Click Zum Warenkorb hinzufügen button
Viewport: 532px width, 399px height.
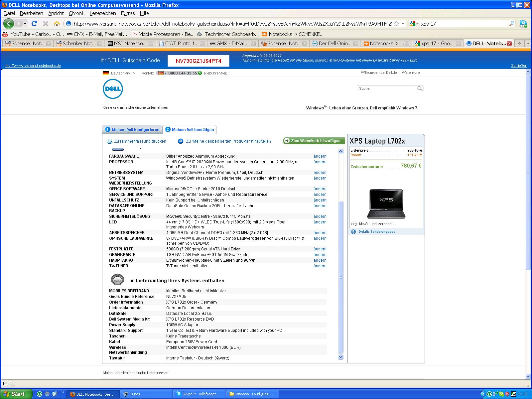314,141
